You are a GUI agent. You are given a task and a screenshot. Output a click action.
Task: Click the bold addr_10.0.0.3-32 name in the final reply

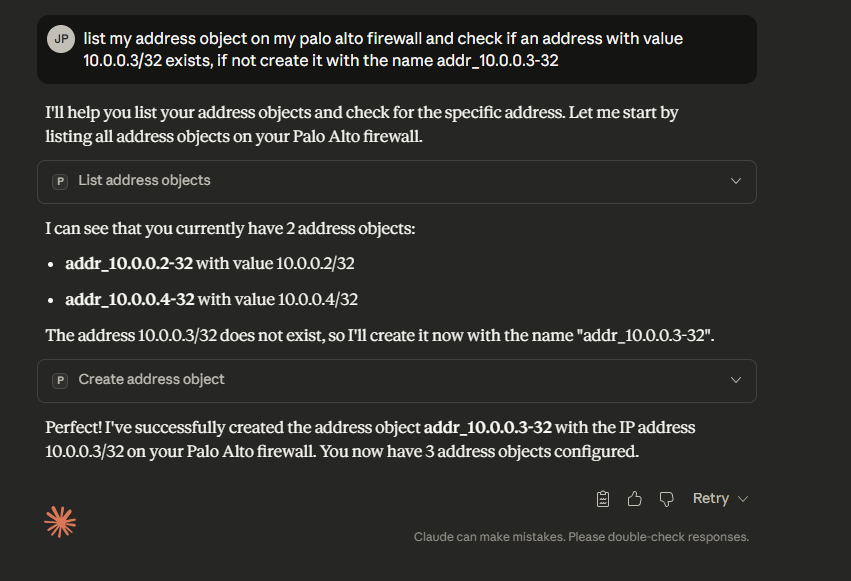click(x=488, y=427)
